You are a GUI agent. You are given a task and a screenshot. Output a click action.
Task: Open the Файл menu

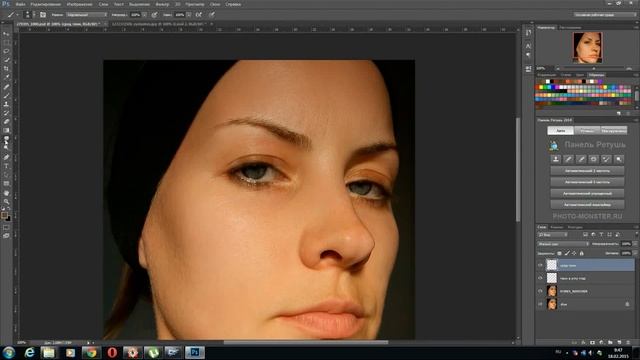pyautogui.click(x=20, y=4)
